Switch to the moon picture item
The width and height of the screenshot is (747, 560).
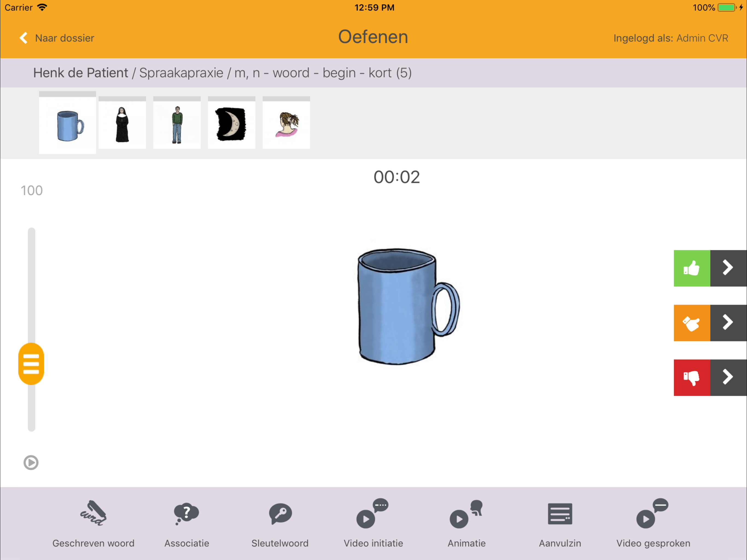[x=231, y=124]
